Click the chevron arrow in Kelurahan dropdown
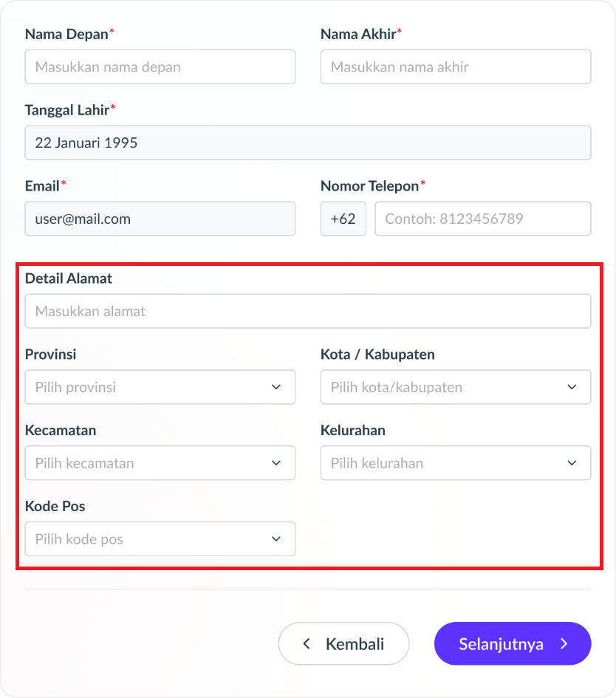Viewport: 616px width, 698px height. pos(572,463)
